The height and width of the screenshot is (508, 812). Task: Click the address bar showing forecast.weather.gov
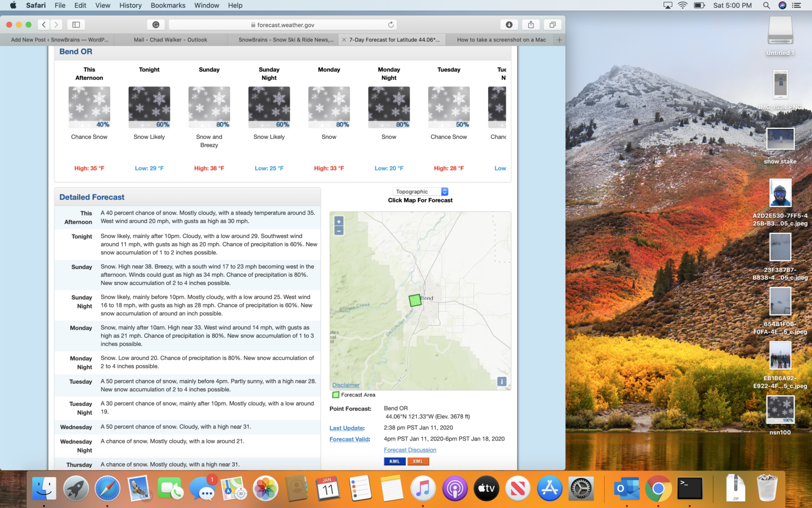tap(282, 24)
